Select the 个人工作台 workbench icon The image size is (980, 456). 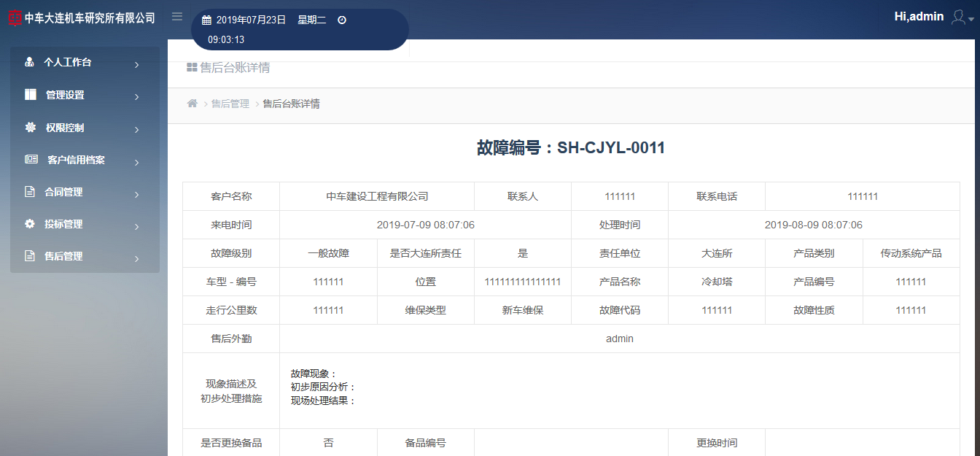(x=28, y=62)
